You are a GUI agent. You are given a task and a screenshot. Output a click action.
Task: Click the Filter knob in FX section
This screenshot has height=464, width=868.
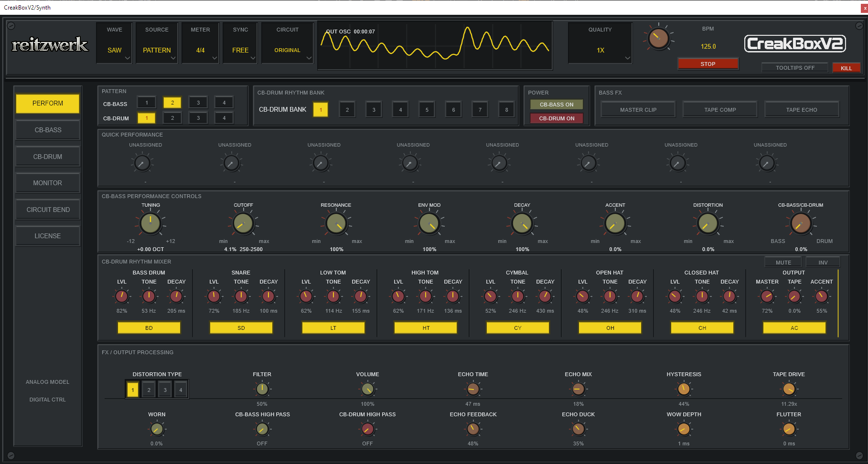(262, 390)
